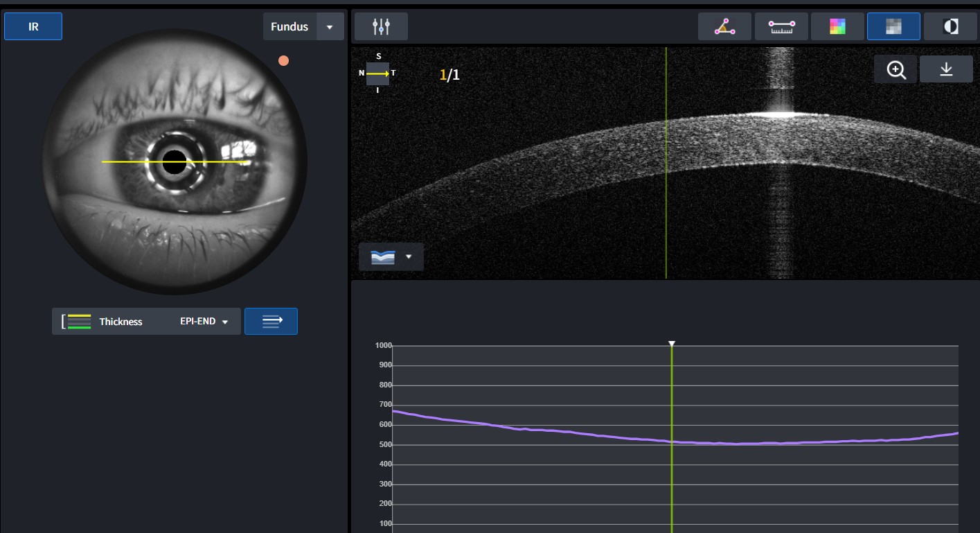
Task: Expand the Fundus dropdown arrow
Action: click(330, 27)
